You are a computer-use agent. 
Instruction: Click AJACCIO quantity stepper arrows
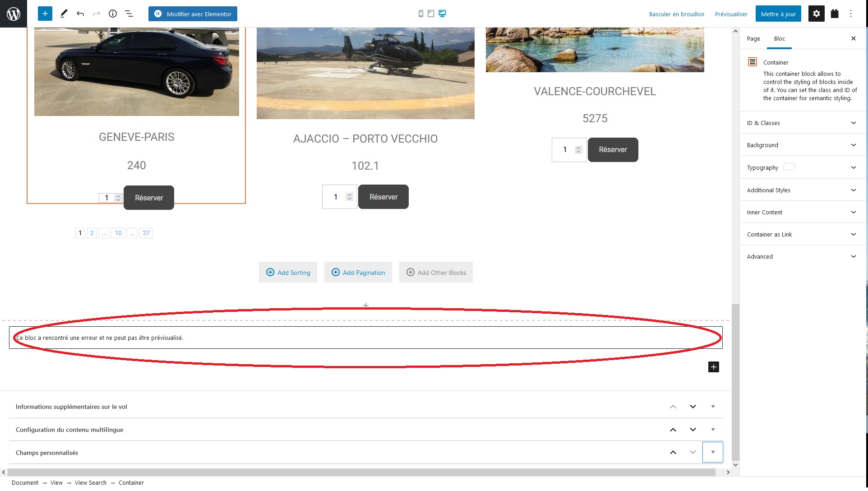[x=350, y=197]
